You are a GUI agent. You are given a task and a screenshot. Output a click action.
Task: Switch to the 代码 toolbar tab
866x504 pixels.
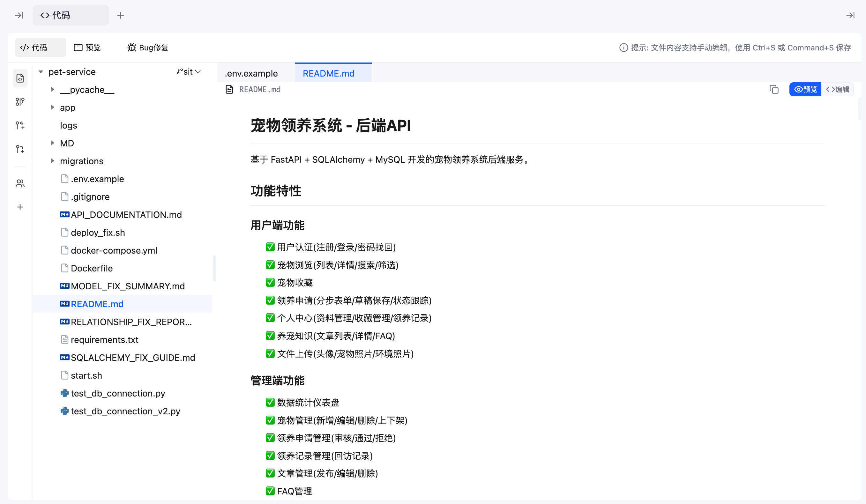coord(41,48)
